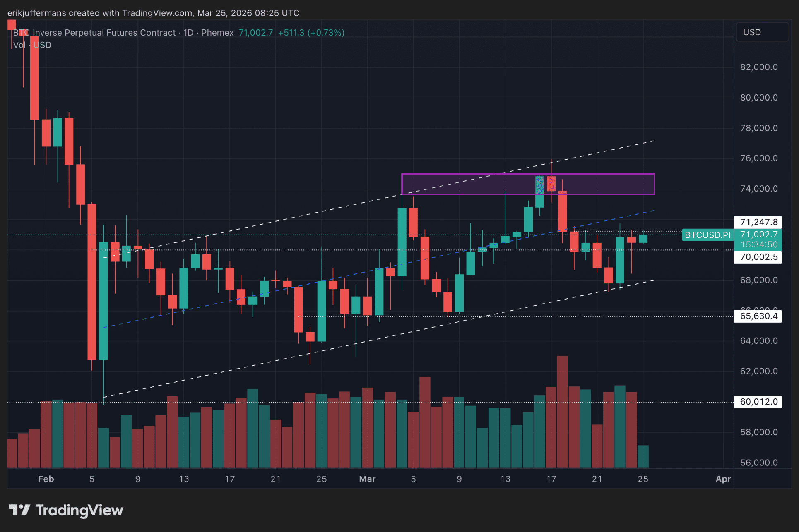This screenshot has width=799, height=532.
Task: Click the 71,247.8 price level label
Action: 758,222
